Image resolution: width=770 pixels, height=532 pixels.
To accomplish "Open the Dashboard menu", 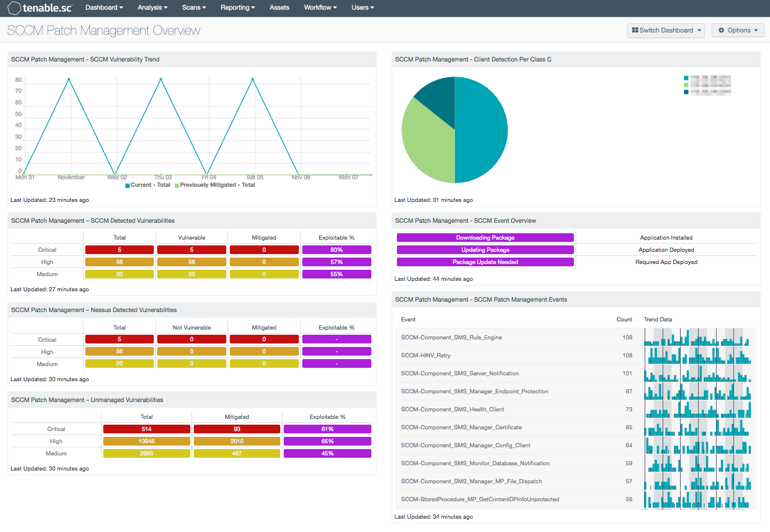I will [104, 8].
